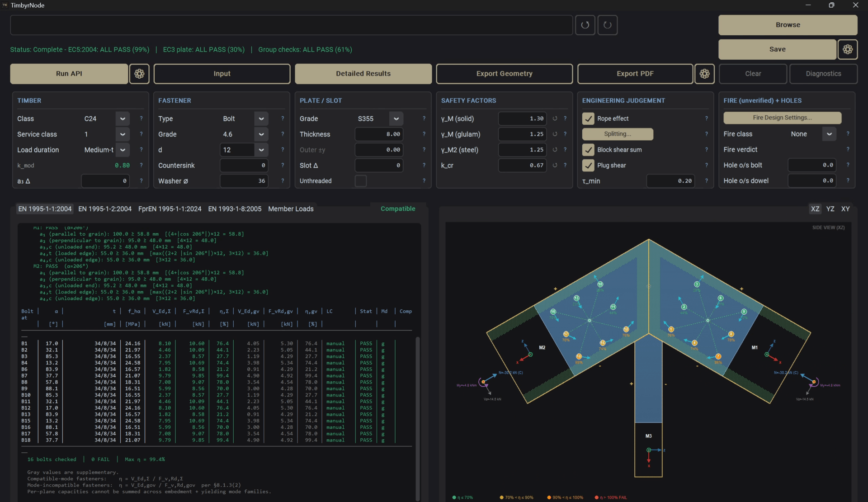Expand plate Grade S355 dropdown
The width and height of the screenshot is (868, 502).
[396, 118]
